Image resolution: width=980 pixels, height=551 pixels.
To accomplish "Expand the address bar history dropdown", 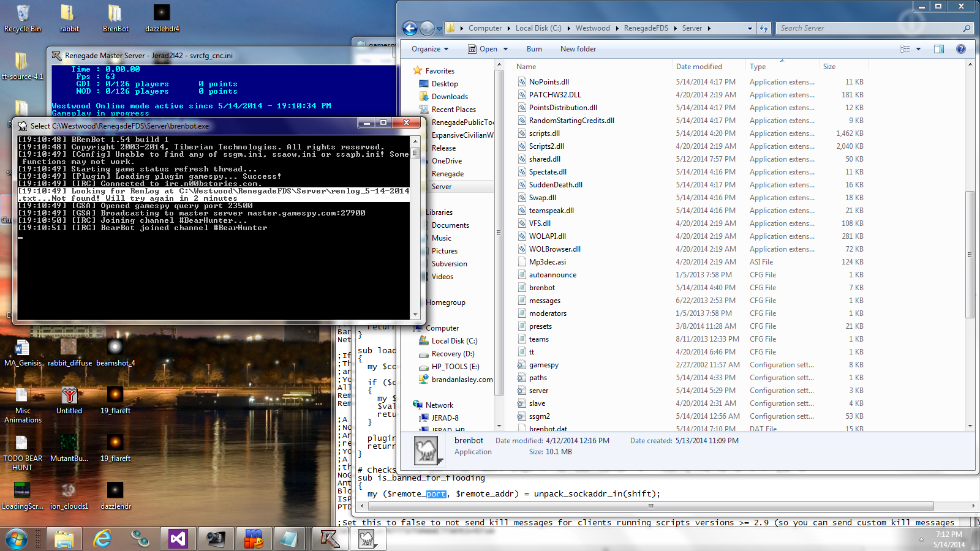I will click(750, 28).
